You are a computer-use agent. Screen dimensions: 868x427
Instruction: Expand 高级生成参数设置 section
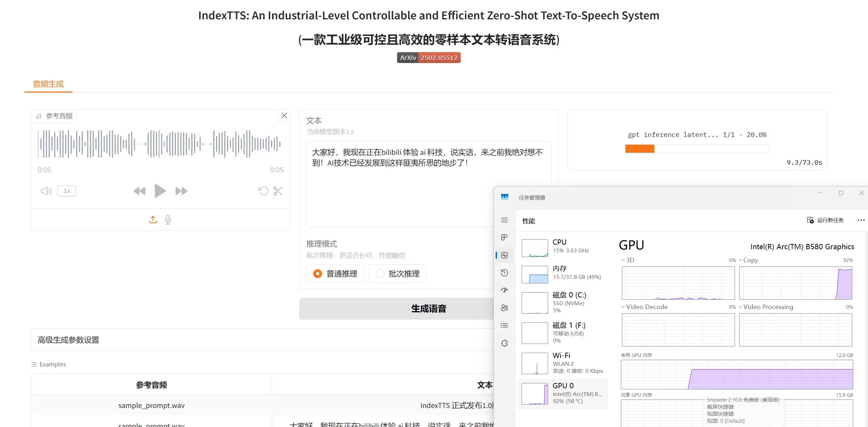point(68,340)
